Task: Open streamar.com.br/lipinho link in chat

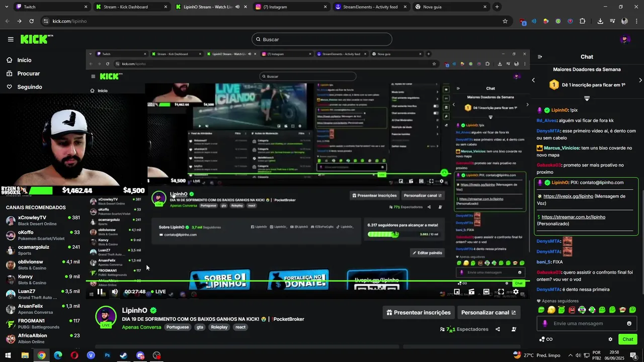Action: point(574,217)
